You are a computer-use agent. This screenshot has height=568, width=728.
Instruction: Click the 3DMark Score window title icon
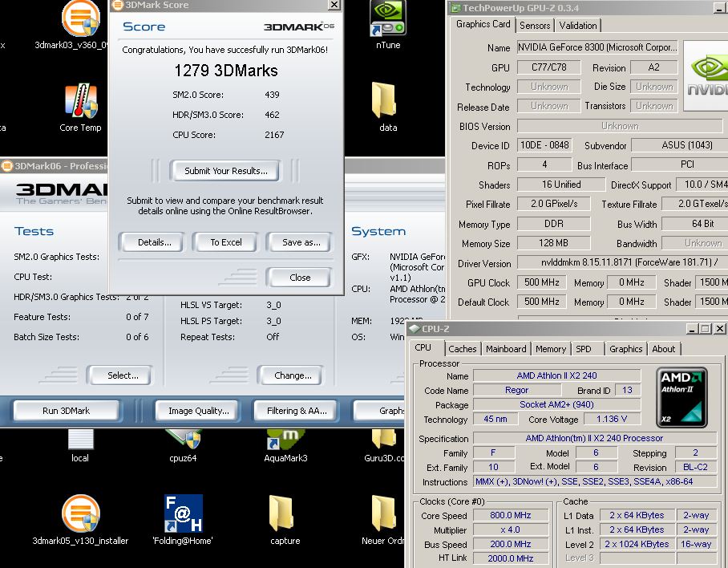(118, 5)
